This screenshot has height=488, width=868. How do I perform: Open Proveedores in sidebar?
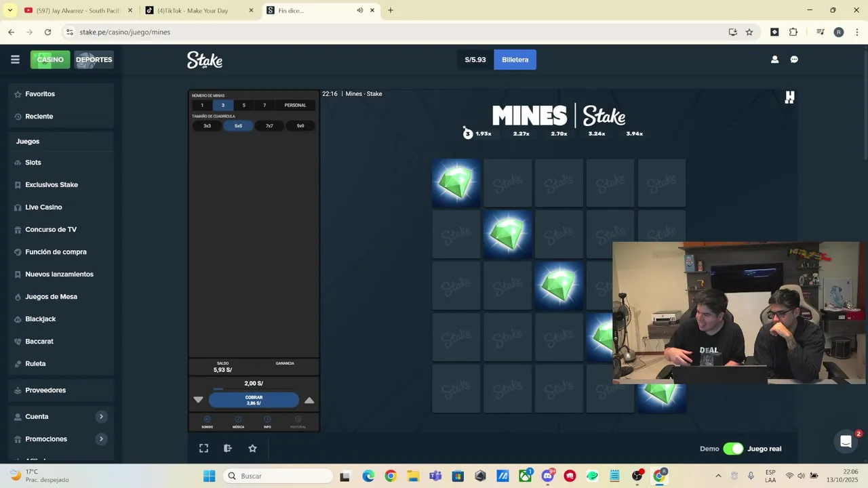pyautogui.click(x=45, y=390)
